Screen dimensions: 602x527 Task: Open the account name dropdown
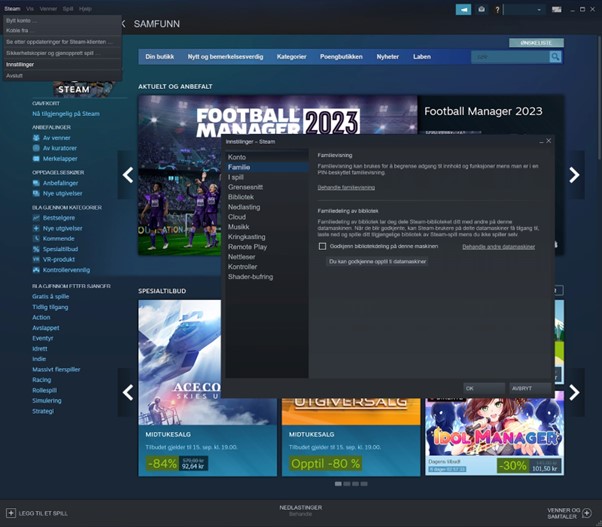[524, 10]
